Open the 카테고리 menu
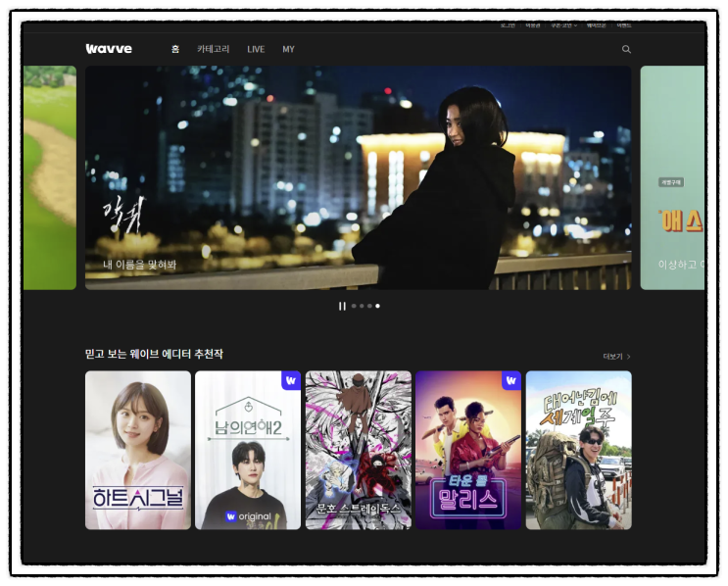728x586 pixels. click(213, 49)
